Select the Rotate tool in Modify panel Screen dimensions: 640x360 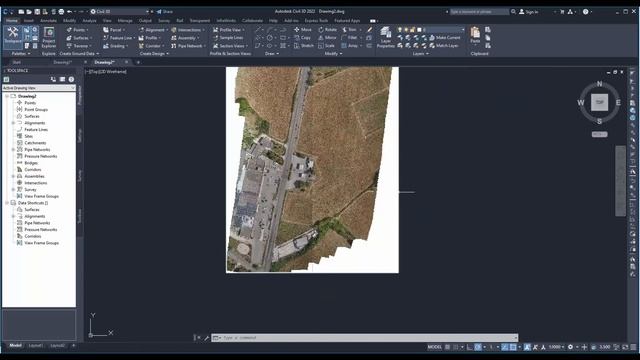coord(328,30)
